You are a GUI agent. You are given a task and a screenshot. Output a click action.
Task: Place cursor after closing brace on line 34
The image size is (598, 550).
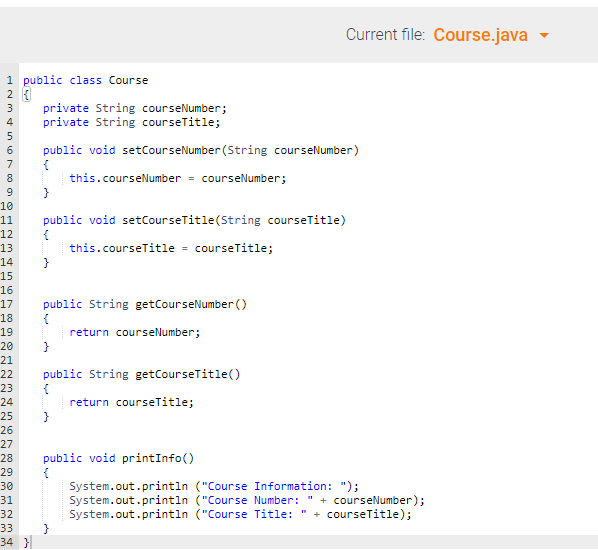point(30,542)
